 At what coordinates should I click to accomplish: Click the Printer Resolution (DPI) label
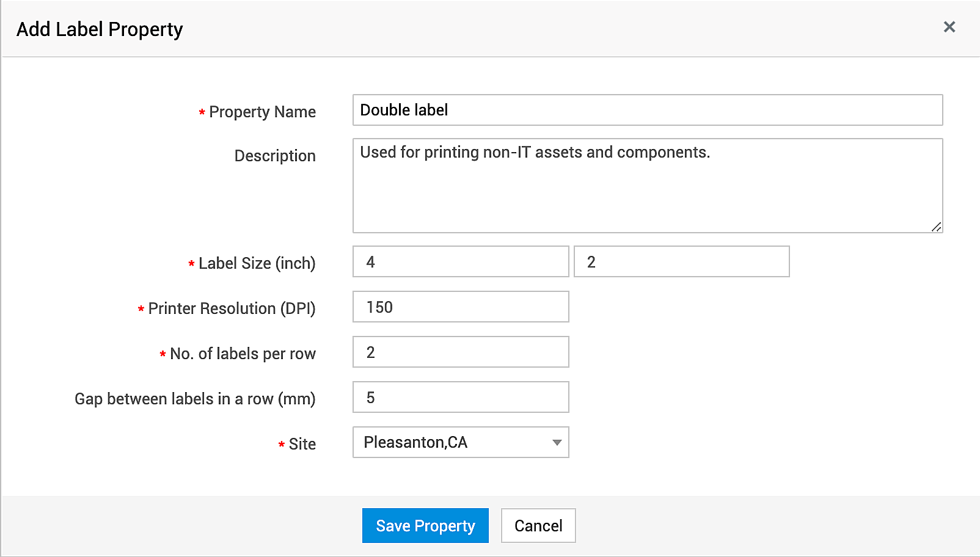pyautogui.click(x=232, y=309)
